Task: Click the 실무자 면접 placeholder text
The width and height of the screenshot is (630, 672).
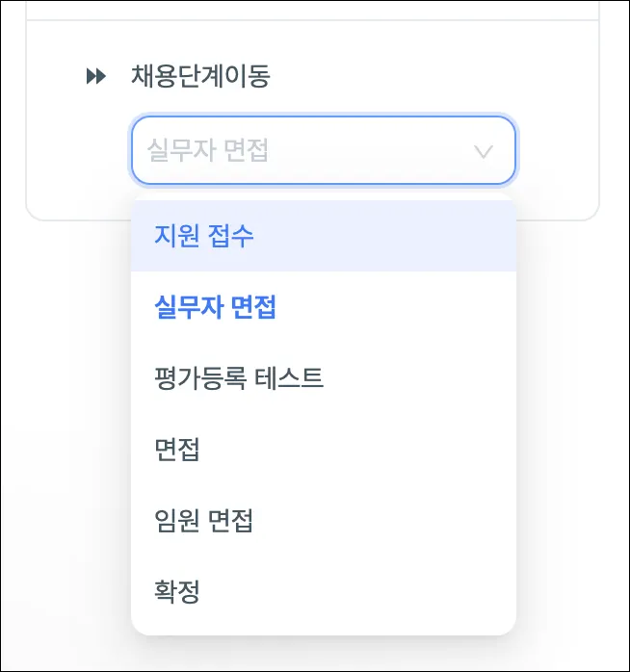Action: pos(207,150)
